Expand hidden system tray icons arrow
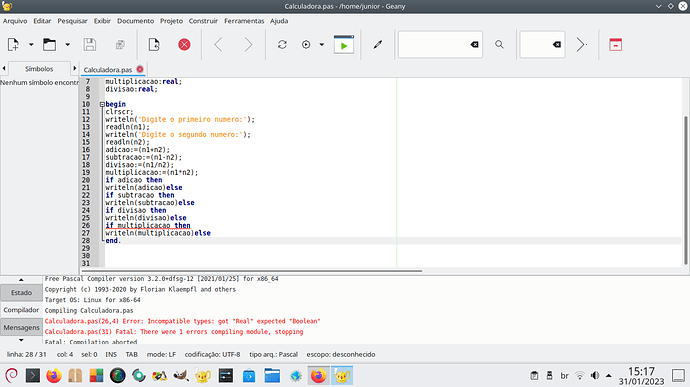This screenshot has height=387, width=690. coord(609,376)
